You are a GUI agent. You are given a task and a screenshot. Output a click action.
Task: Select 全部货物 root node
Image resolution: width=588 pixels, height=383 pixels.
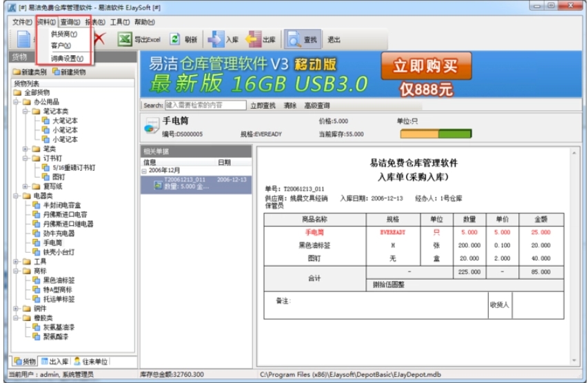click(37, 92)
